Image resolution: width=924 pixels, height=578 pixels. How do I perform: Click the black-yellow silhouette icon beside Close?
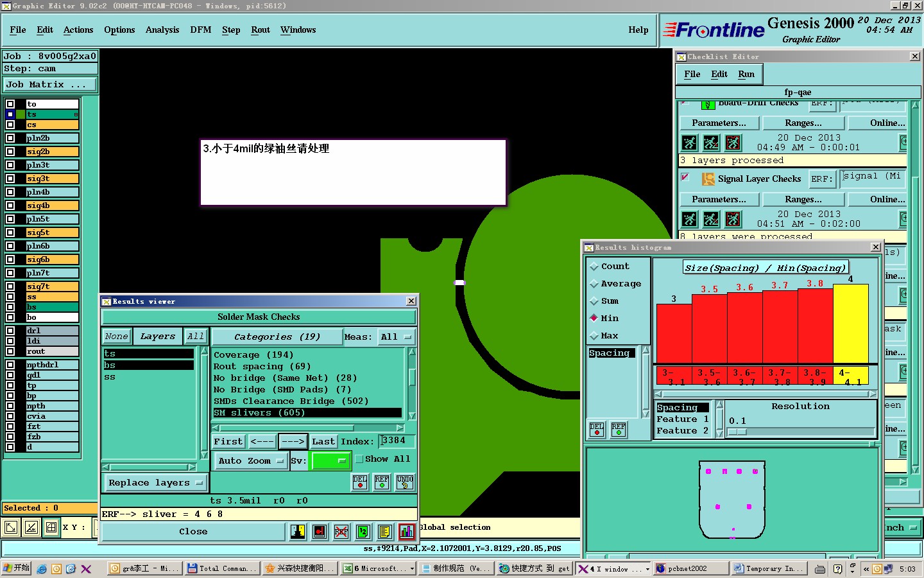click(298, 531)
